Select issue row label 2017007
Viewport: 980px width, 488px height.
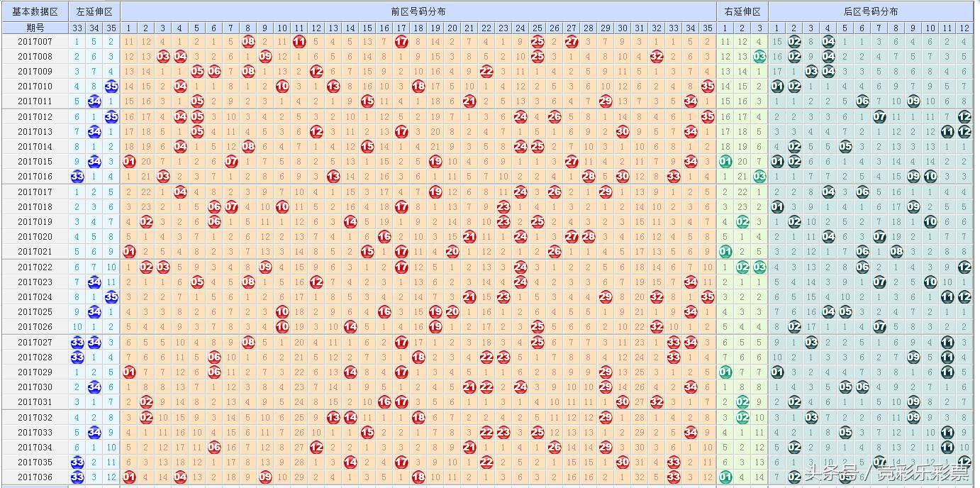point(35,42)
